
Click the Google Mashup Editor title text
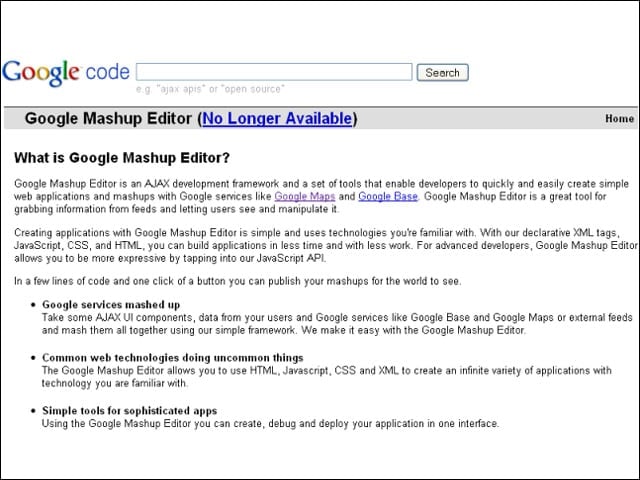click(108, 118)
